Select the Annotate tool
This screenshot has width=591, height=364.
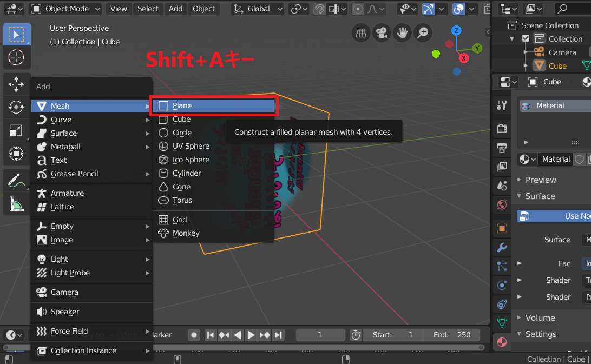coord(16,181)
